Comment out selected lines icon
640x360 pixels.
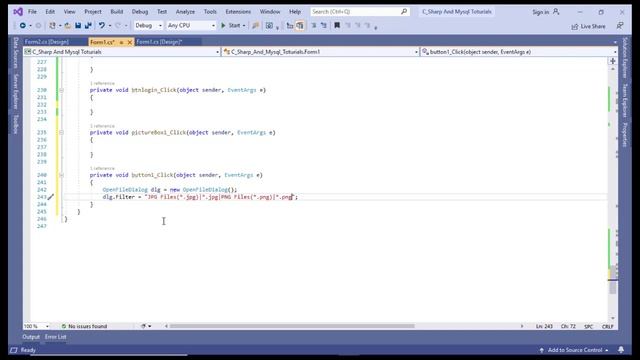(x=314, y=26)
